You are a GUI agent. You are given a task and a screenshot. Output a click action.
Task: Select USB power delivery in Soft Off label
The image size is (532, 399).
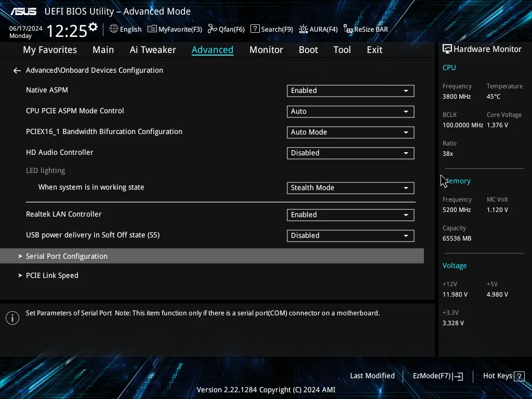[x=92, y=235]
